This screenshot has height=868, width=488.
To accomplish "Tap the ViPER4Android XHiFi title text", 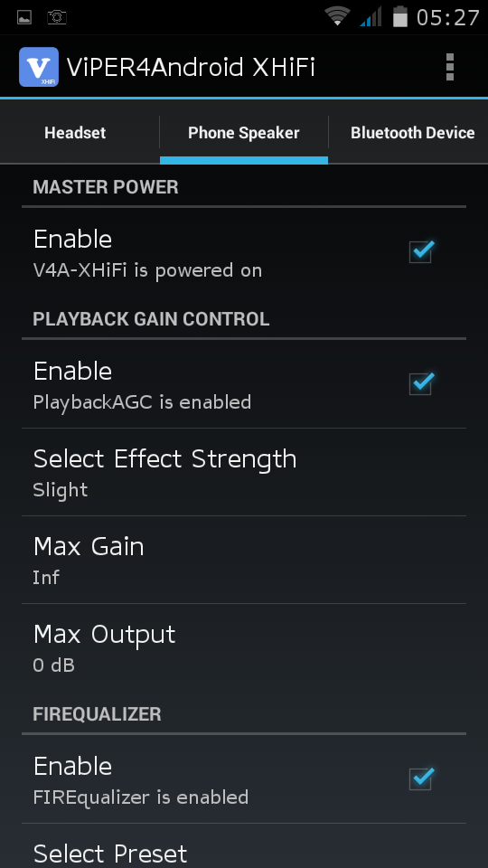I will point(191,68).
